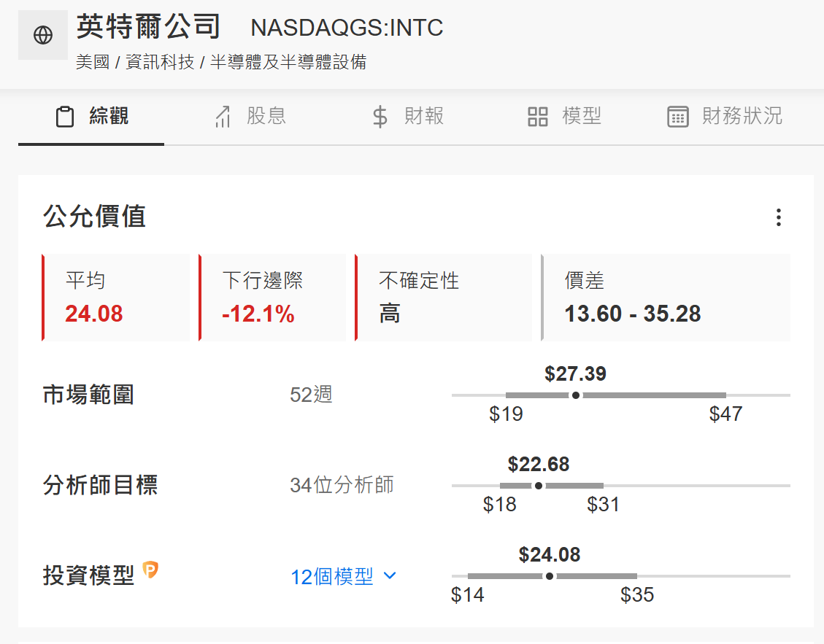The height and width of the screenshot is (644, 824).
Task: Go to the 財務狀況 tab
Action: (725, 117)
